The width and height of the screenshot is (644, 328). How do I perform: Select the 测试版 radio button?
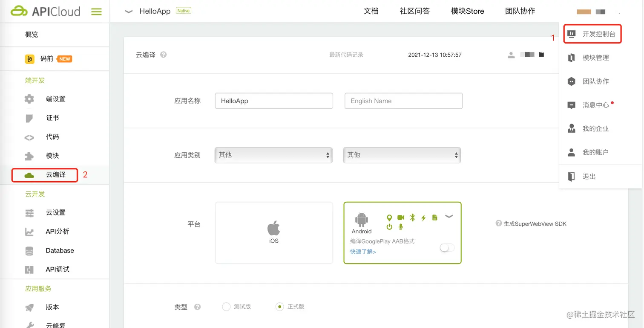(226, 306)
